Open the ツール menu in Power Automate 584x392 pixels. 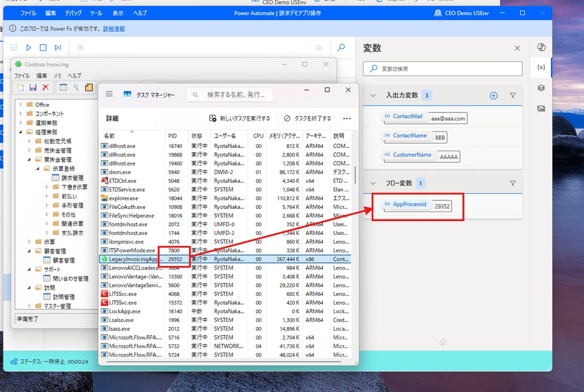(96, 13)
